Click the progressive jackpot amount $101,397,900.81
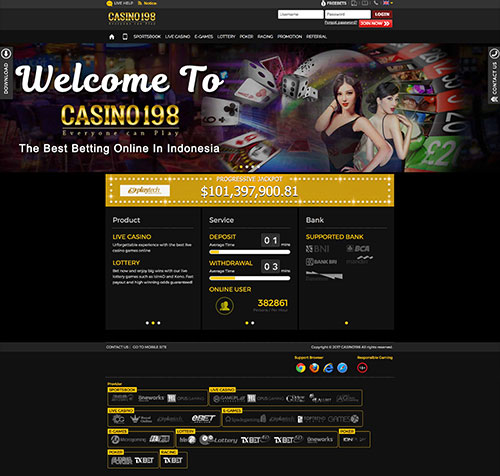Image resolution: width=500 pixels, height=476 pixels. click(x=249, y=191)
